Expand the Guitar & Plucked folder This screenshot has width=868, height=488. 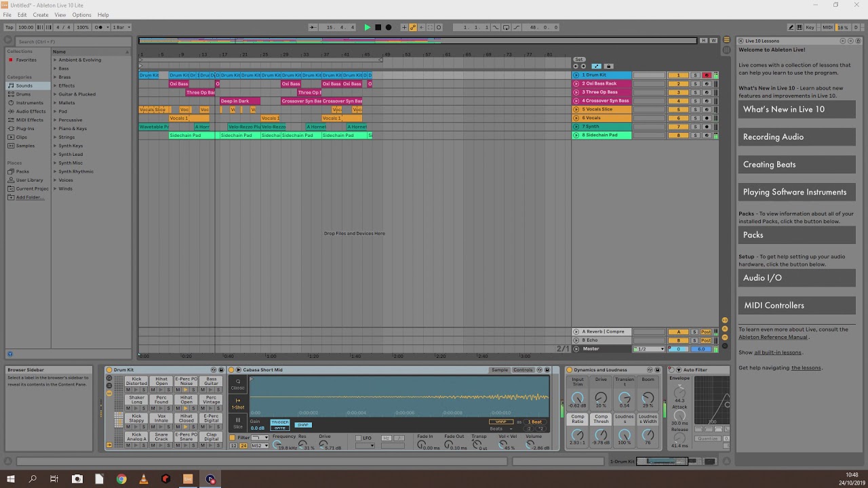click(x=55, y=94)
